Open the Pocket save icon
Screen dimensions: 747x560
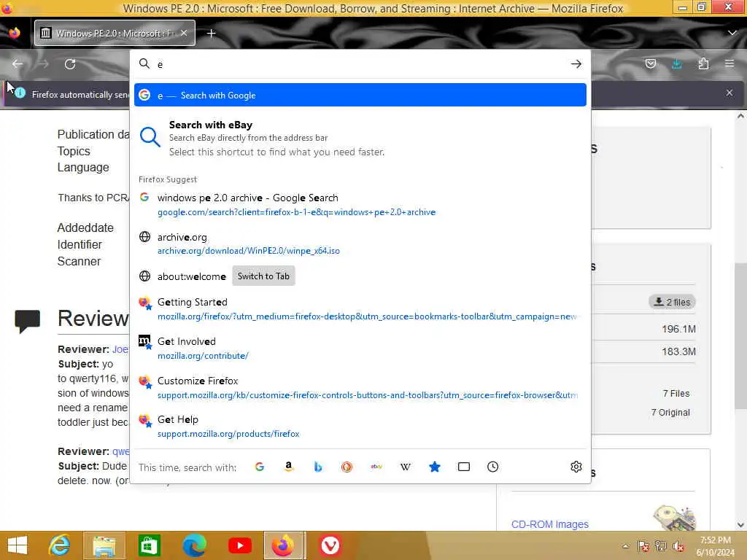650,64
